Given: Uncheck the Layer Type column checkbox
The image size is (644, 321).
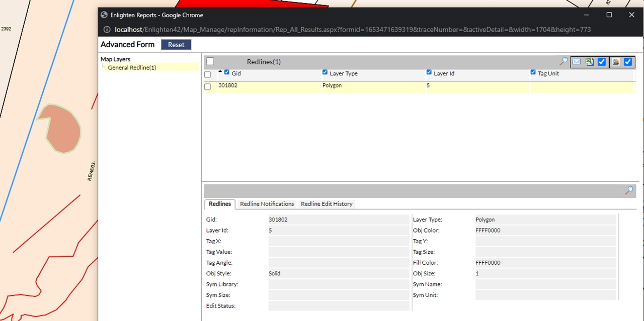Looking at the screenshot, I should pyautogui.click(x=325, y=72).
